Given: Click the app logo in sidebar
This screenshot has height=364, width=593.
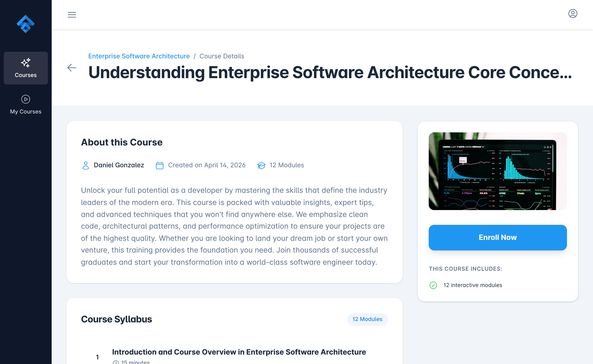Looking at the screenshot, I should click(26, 24).
